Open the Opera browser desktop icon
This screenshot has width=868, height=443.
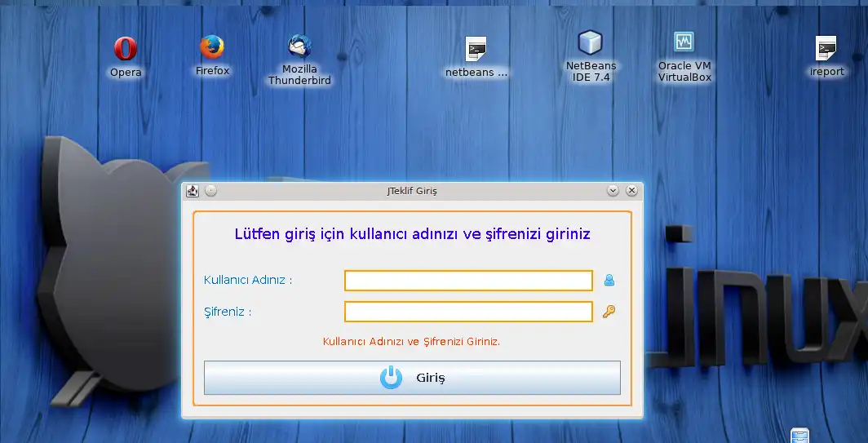[x=126, y=49]
